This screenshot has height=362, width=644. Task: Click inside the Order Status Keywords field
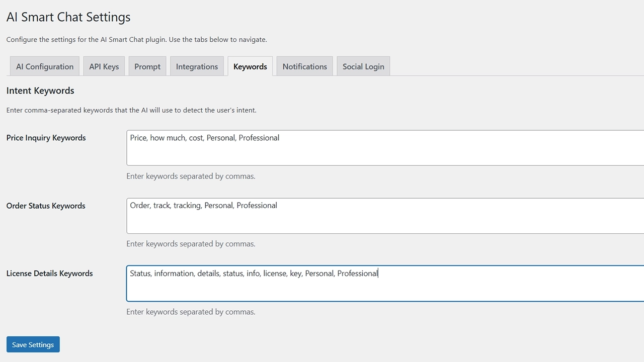pos(385,216)
